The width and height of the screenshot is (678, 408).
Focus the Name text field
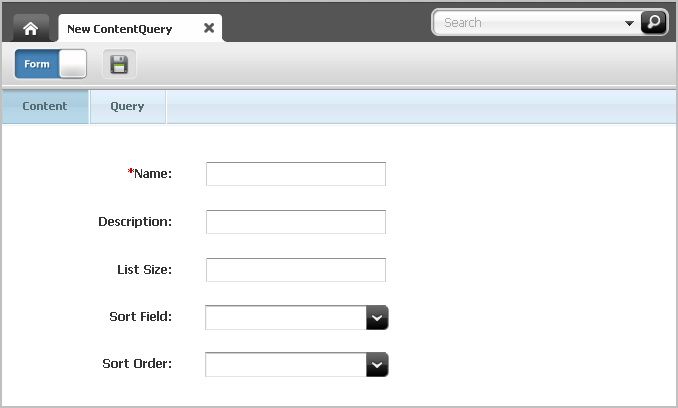pos(296,174)
